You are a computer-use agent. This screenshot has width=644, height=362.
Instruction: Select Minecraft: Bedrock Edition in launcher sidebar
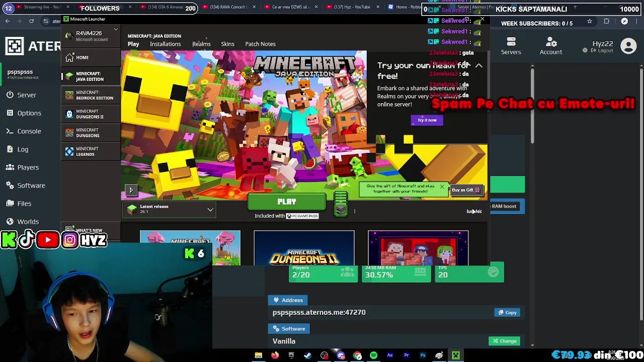coord(90,95)
